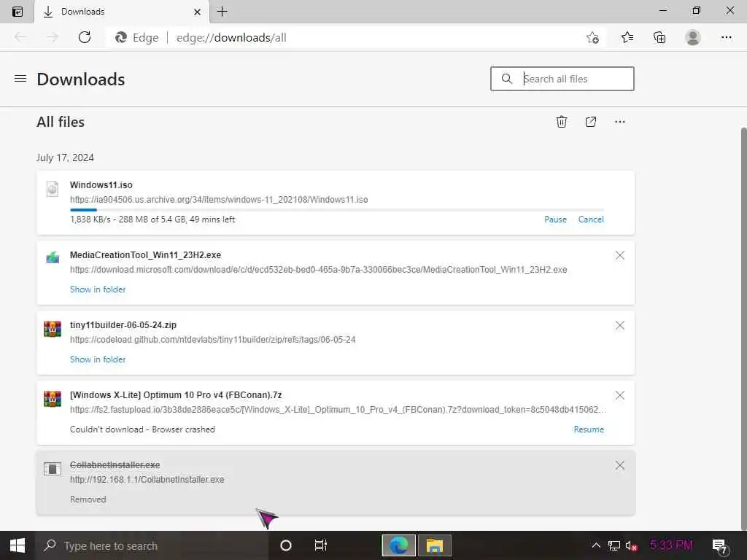This screenshot has height=560, width=747.
Task: Click the muted volume tray icon
Action: pyautogui.click(x=631, y=545)
